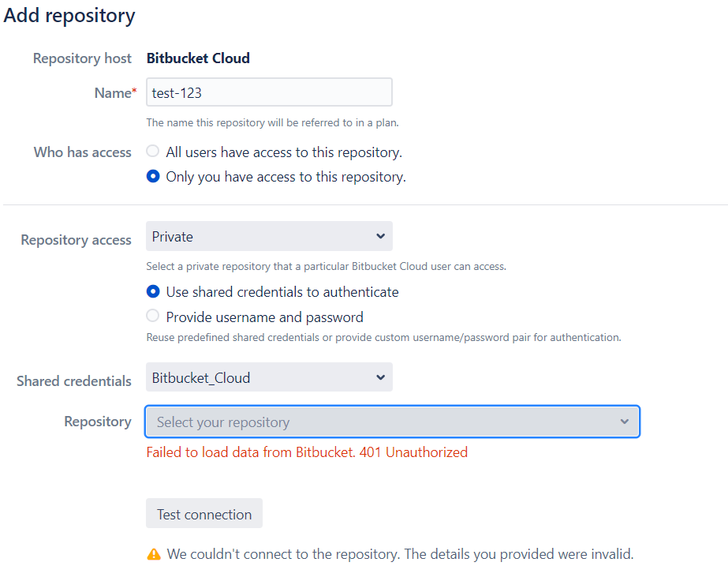
Task: Expand the 'Select your repository' combo box
Action: [392, 422]
